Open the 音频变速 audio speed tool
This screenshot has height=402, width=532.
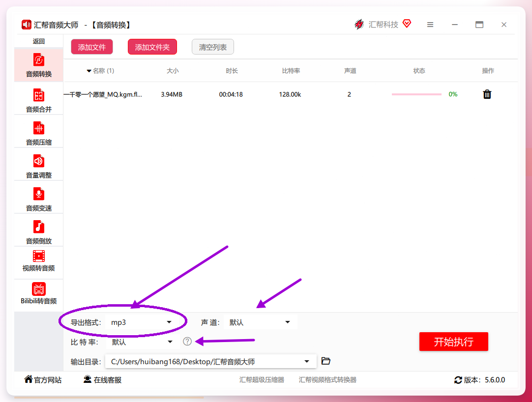click(39, 199)
